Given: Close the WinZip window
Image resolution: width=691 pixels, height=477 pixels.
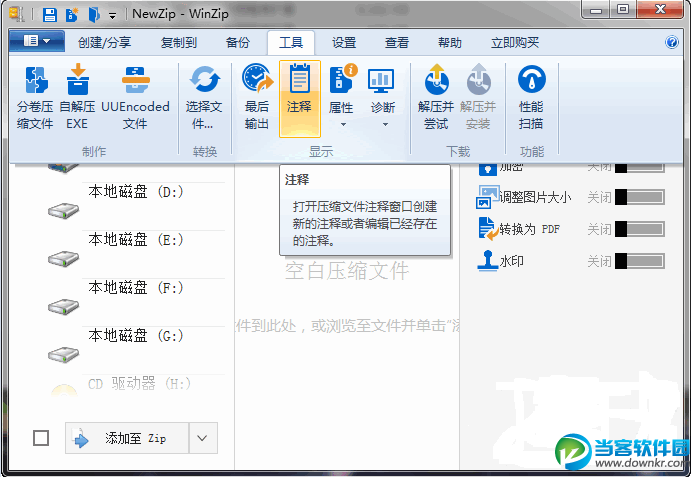Looking at the screenshot, I should [660, 10].
